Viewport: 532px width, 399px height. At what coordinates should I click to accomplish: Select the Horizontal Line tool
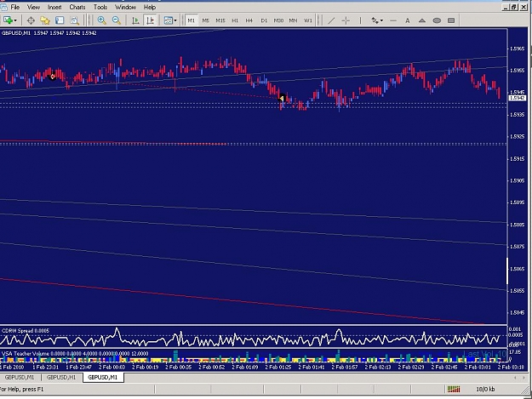tap(393, 20)
